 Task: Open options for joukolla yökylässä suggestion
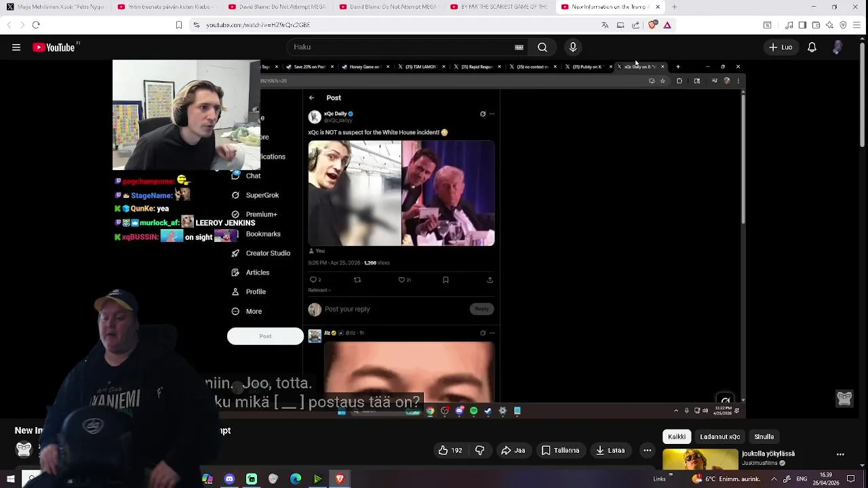click(840, 454)
